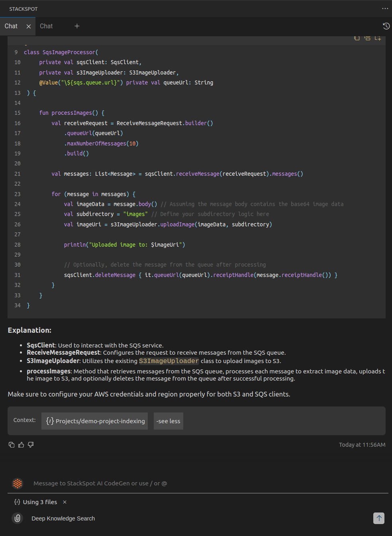Open the StackSpot panel more actions menu

pyautogui.click(x=385, y=8)
